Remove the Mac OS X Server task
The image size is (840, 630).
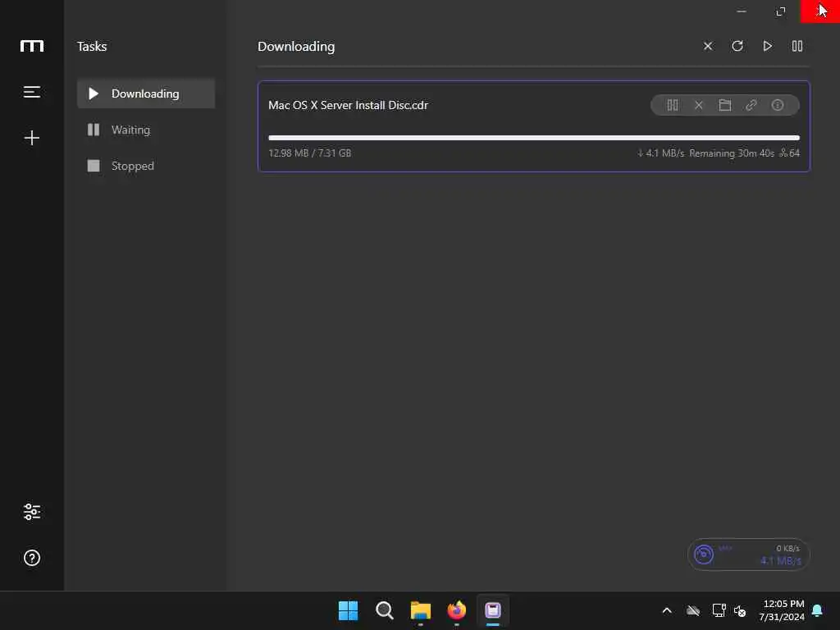(699, 105)
